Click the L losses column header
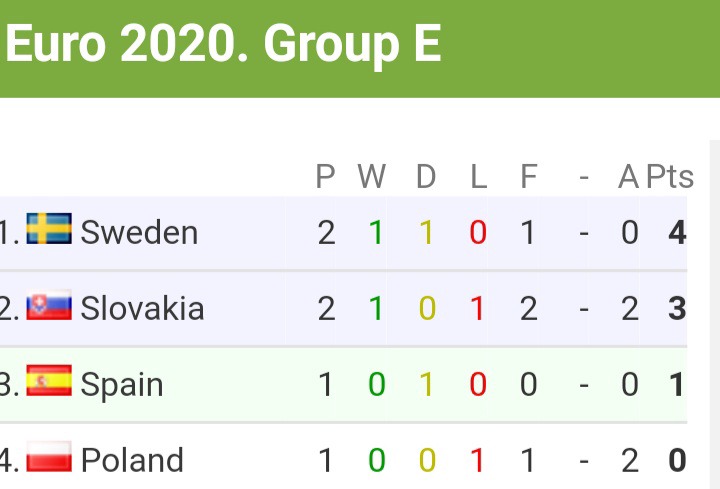Image resolution: width=720 pixels, height=489 pixels. pos(478,177)
